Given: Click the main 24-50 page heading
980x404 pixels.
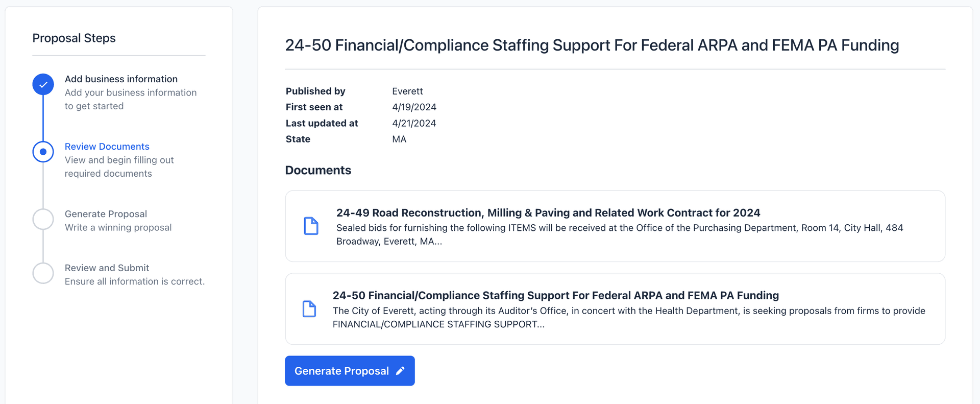Looking at the screenshot, I should (x=592, y=45).
